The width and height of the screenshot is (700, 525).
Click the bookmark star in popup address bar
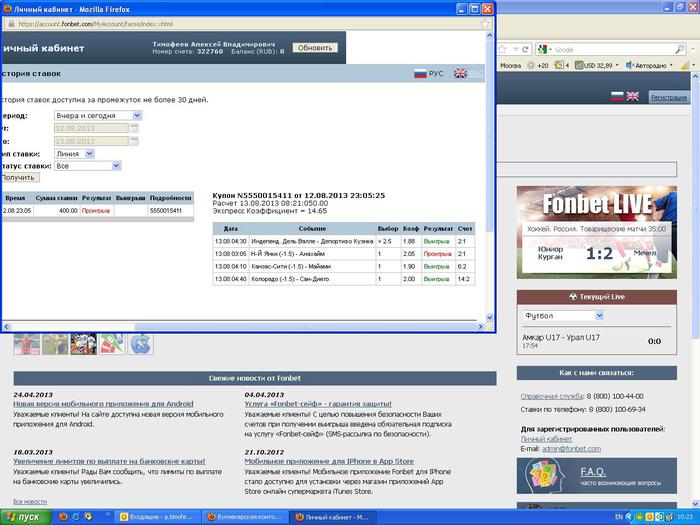[x=485, y=24]
